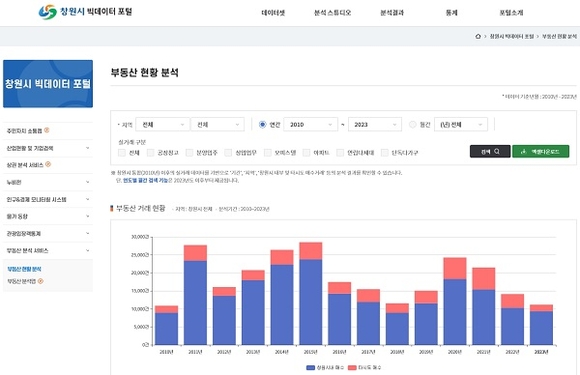The height and width of the screenshot is (375, 580).
Task: Open external link icon beside 부동산 분석맵
Action: [x=41, y=281]
